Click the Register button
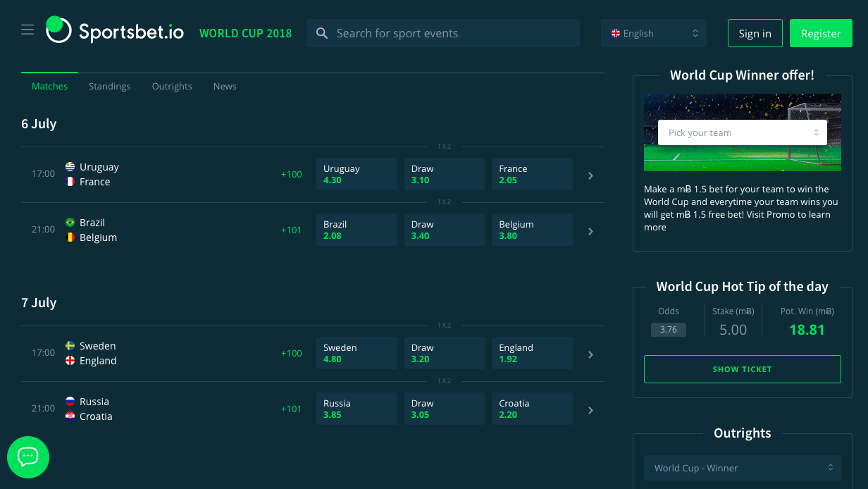The image size is (868, 489). (821, 33)
